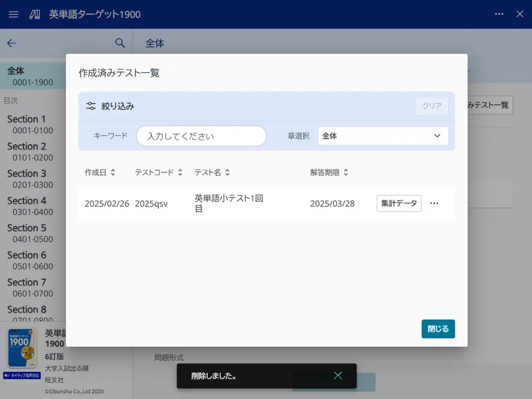Click the back arrow icon

[11, 43]
